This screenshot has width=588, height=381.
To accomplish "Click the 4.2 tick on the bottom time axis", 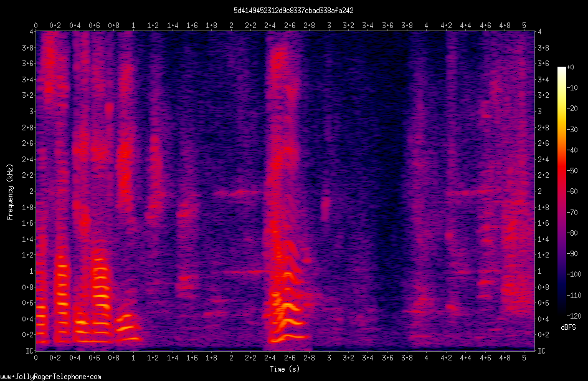I will [446, 358].
